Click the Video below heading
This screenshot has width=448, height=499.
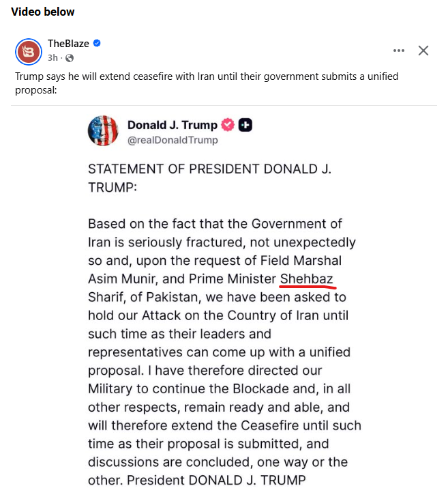point(43,12)
